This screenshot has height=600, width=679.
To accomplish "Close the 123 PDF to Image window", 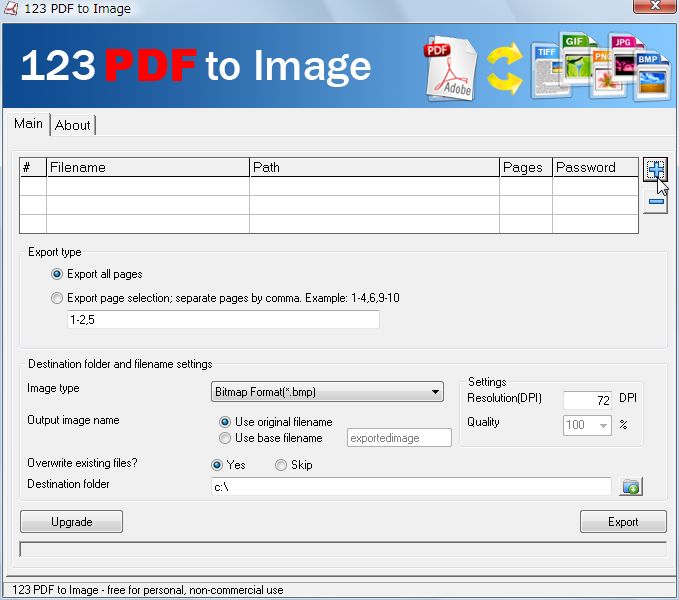I will 655,6.
